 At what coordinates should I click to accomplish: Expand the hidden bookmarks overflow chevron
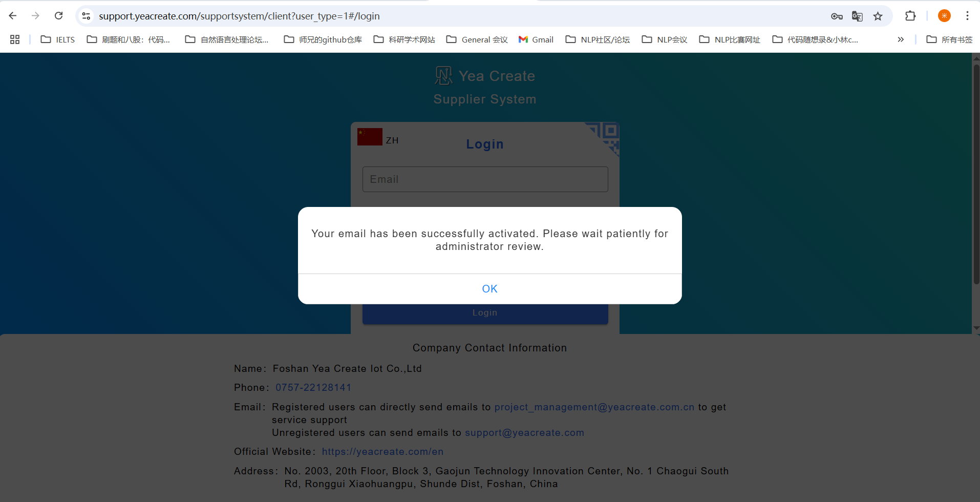click(x=901, y=39)
